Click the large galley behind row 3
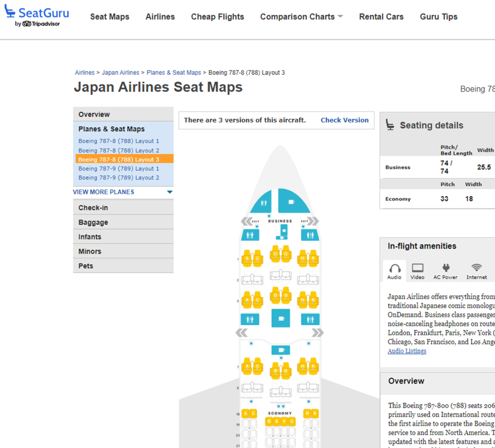Image resolution: width=495 pixels, height=448 pixels. click(x=280, y=318)
